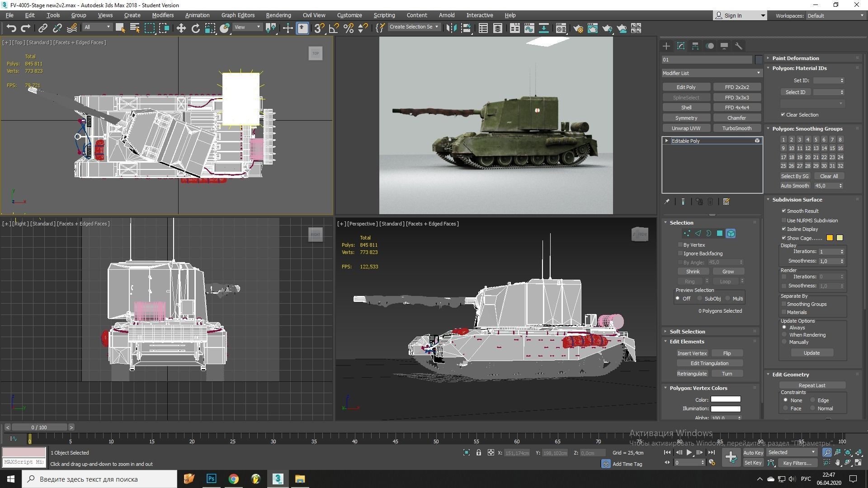Select the Edge constraint radio button
Screen dimensions: 868x488
(813, 400)
